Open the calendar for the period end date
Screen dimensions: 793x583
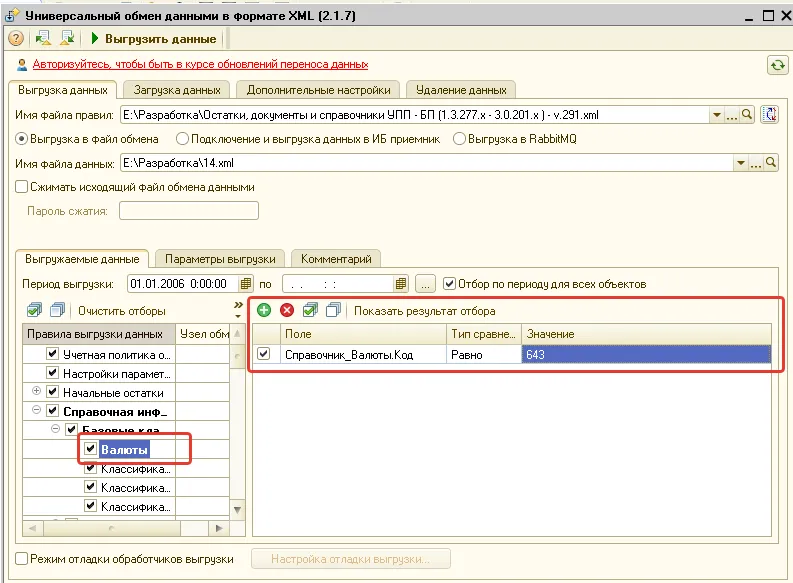401,284
